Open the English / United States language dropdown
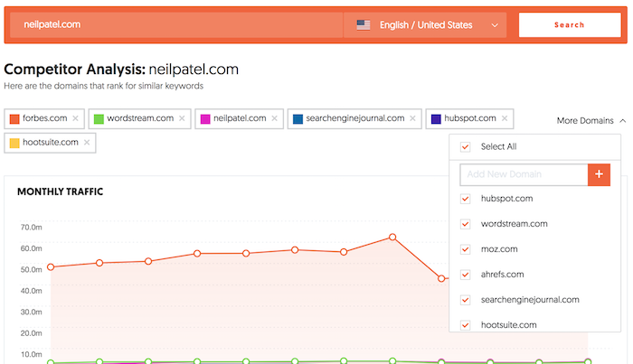This screenshot has height=364, width=633. pyautogui.click(x=425, y=25)
